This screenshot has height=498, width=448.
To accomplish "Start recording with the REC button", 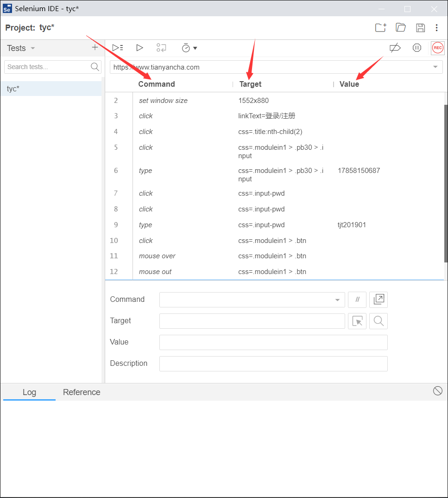I will pyautogui.click(x=437, y=48).
